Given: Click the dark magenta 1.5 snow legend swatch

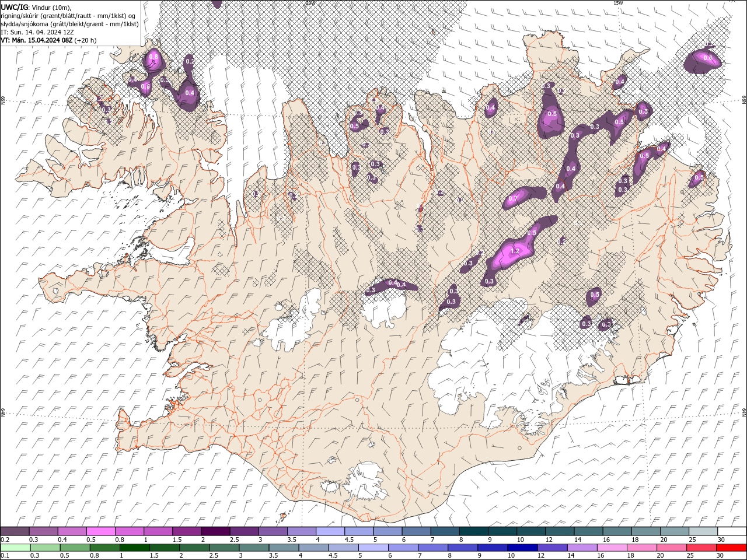Looking at the screenshot, I should coord(187,531).
